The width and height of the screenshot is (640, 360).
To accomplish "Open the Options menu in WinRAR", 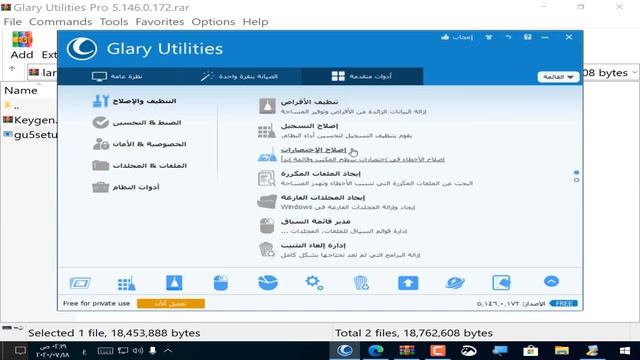I will click(213, 22).
